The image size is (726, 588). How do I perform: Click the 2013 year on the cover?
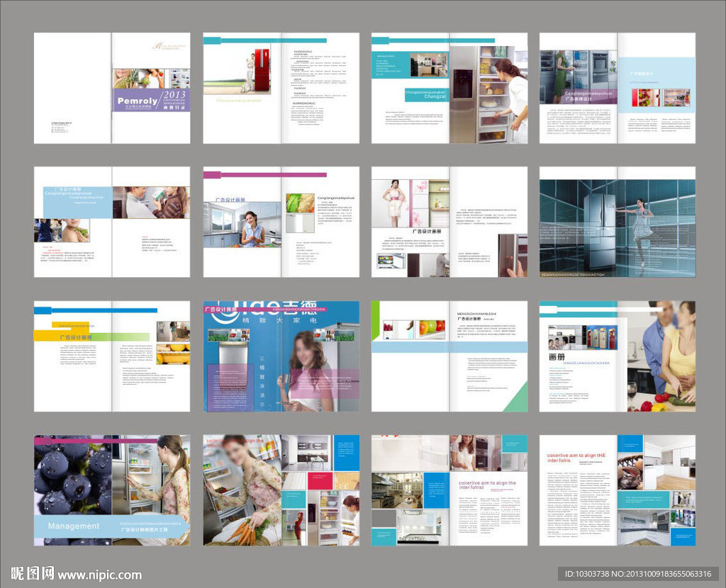[x=174, y=94]
